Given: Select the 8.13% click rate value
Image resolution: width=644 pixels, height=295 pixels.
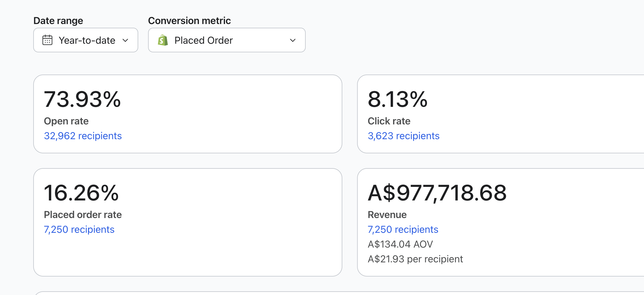Looking at the screenshot, I should tap(398, 99).
